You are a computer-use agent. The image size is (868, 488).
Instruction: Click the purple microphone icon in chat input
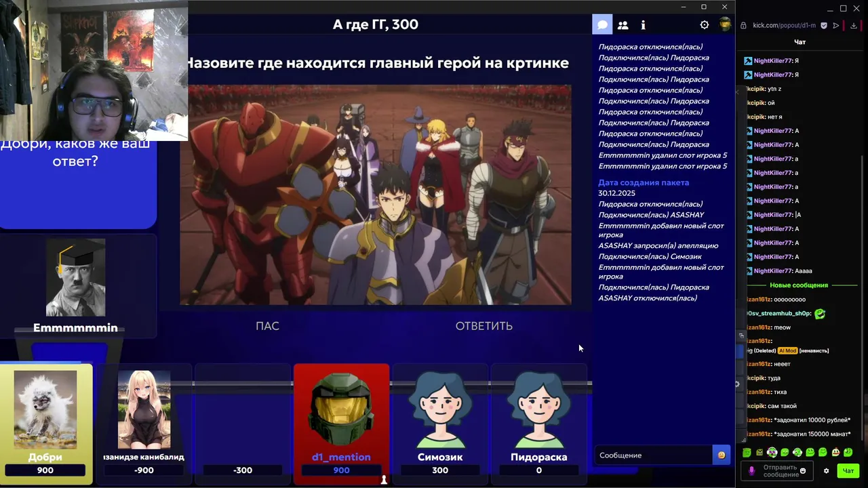(751, 470)
